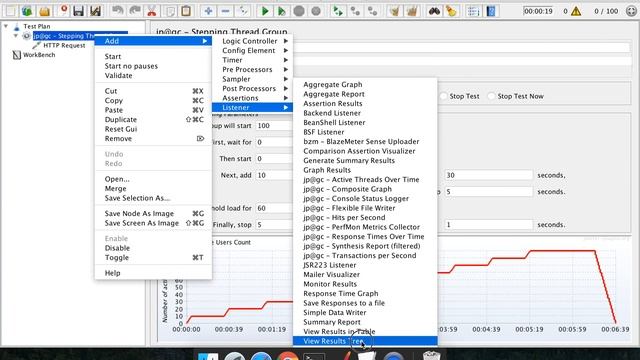Screen dimensions: 640x360
Task: Click the Reset Search brush icon
Action: [451, 11]
